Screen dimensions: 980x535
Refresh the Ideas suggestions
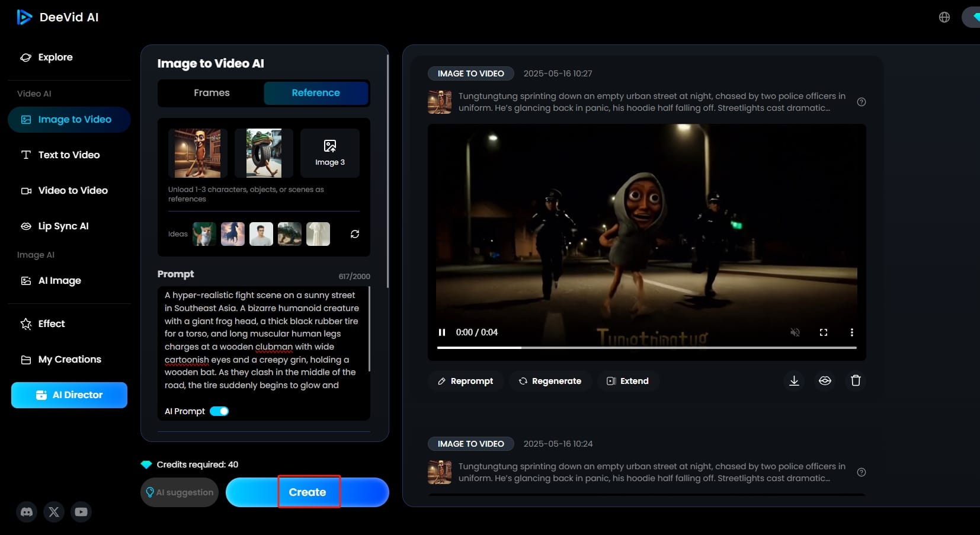355,234
